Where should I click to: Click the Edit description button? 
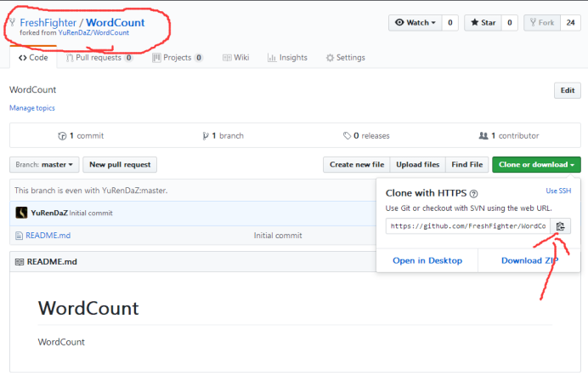(568, 90)
